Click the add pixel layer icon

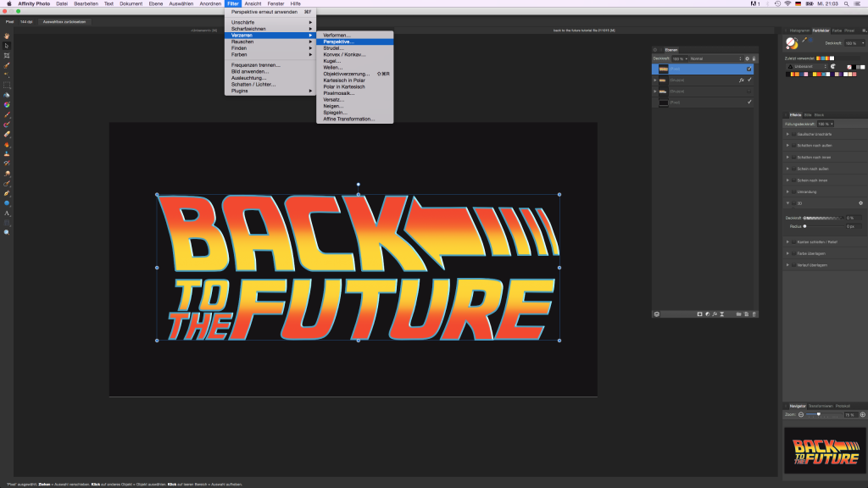tap(746, 314)
